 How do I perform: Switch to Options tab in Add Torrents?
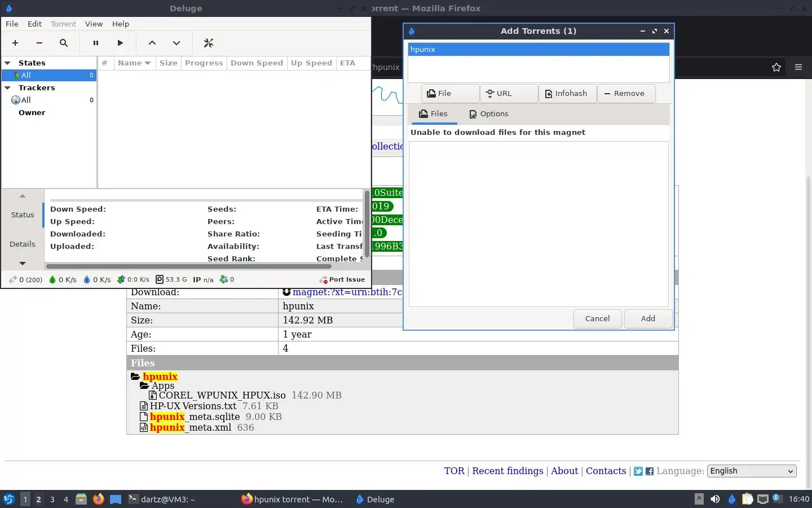tap(488, 114)
